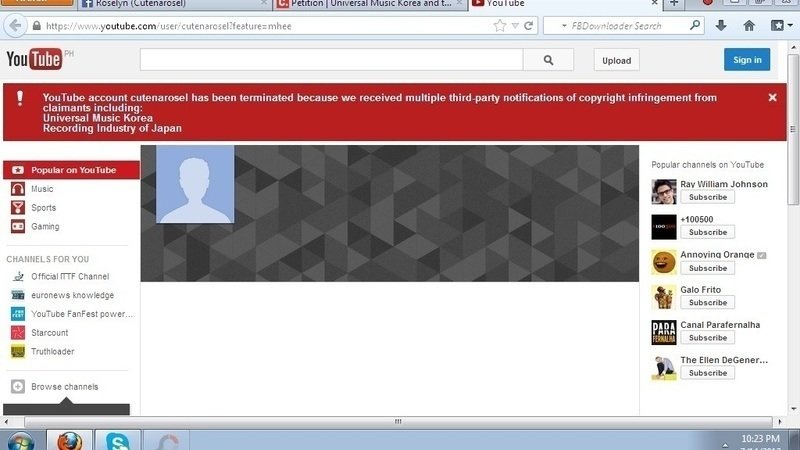Open Ray William Johnson channel name

724,184
